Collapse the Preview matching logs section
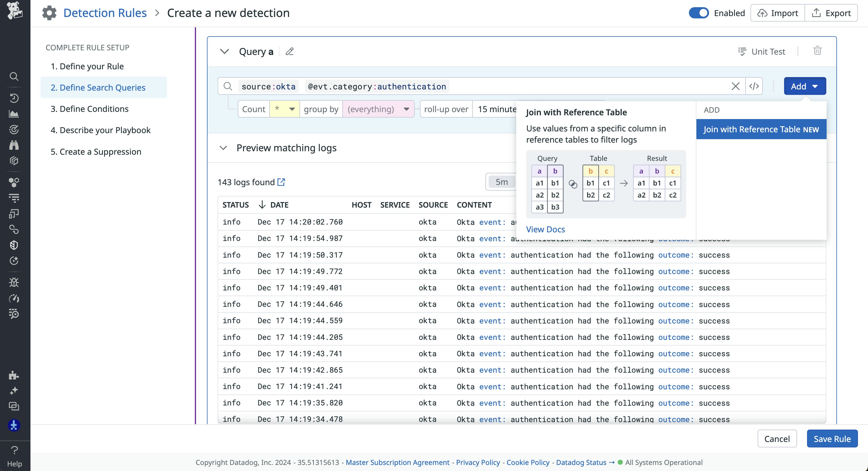Viewport: 868px width, 471px height. point(223,148)
